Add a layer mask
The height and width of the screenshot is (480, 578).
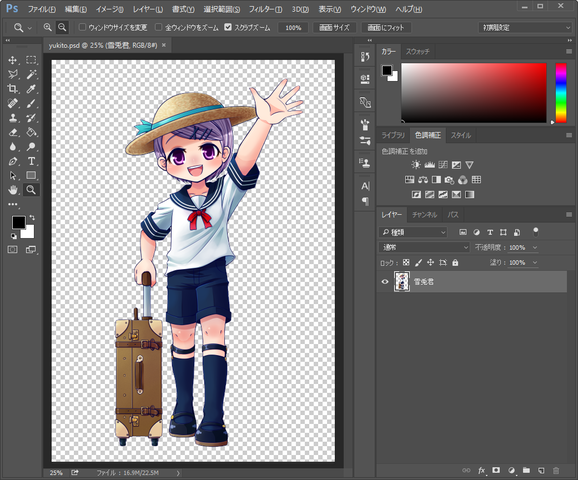496,470
